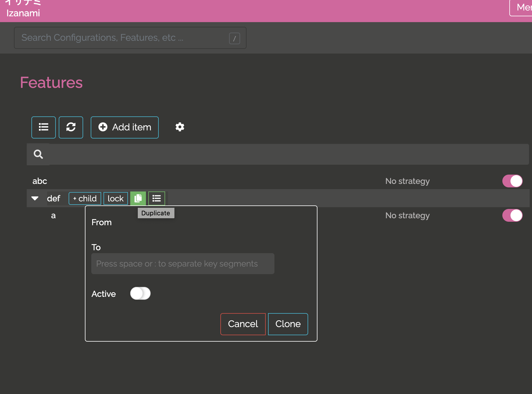Click the slash shortcut badge in the search field

click(235, 38)
